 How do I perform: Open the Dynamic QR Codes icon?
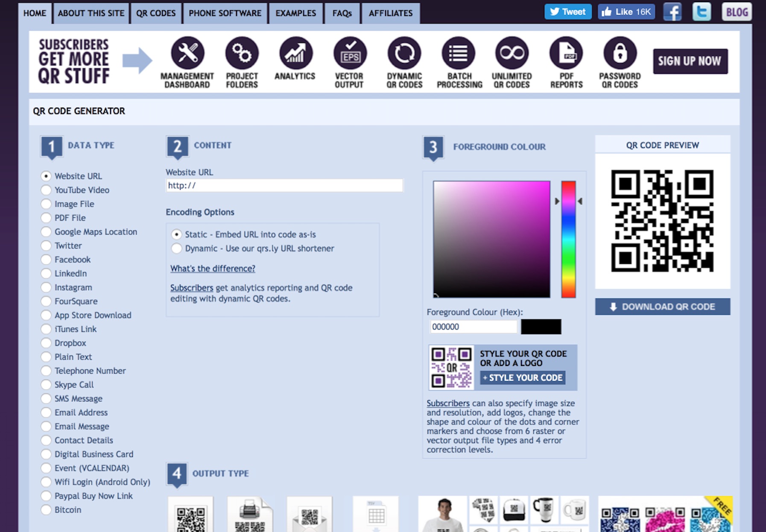404,53
